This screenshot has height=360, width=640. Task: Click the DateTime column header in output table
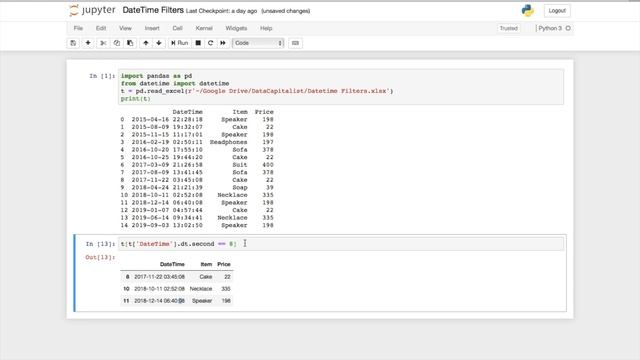click(172, 264)
